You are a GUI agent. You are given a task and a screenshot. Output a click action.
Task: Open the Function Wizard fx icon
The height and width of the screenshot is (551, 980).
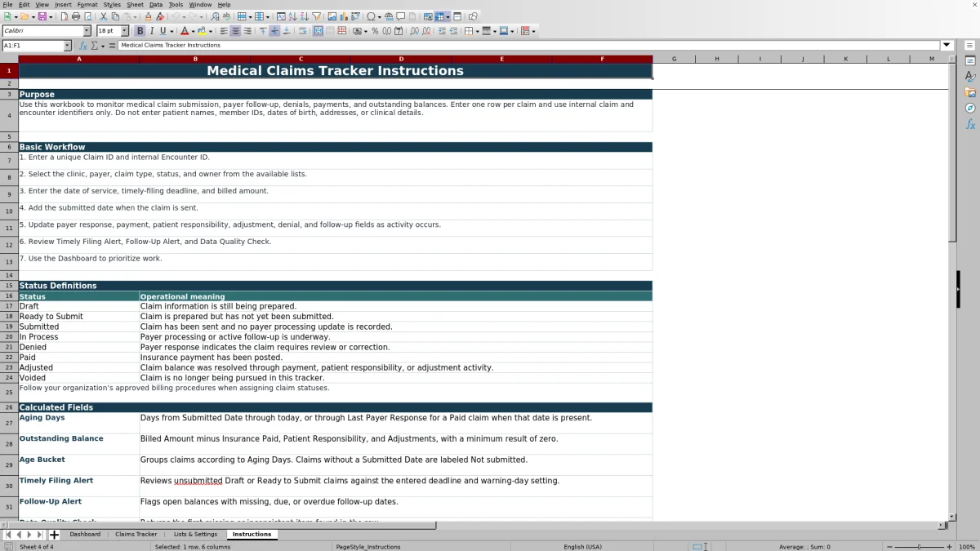pyautogui.click(x=83, y=46)
